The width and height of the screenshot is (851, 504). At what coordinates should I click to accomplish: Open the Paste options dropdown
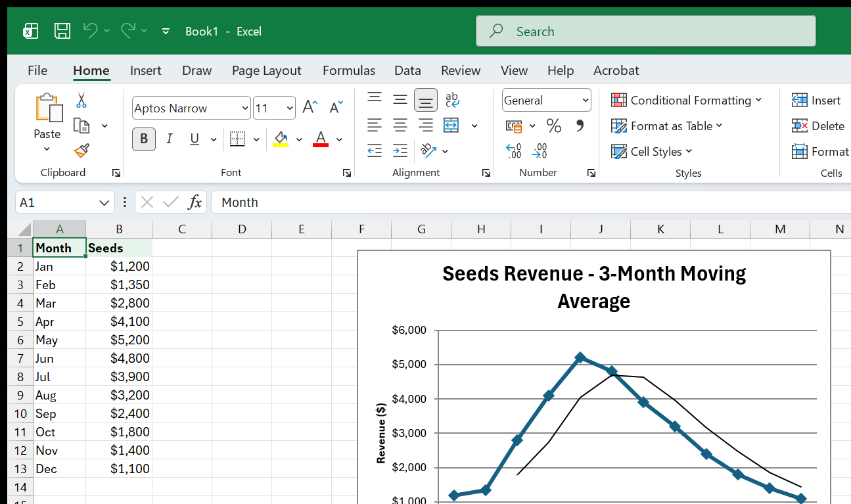point(47,149)
